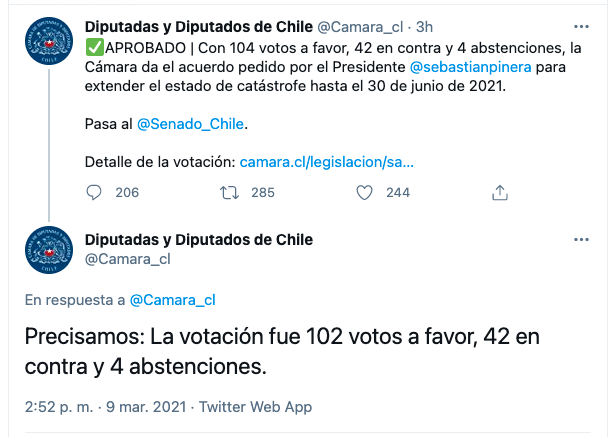615x437 pixels.
Task: Open the @sebastianpinera mention link
Action: click(x=471, y=67)
